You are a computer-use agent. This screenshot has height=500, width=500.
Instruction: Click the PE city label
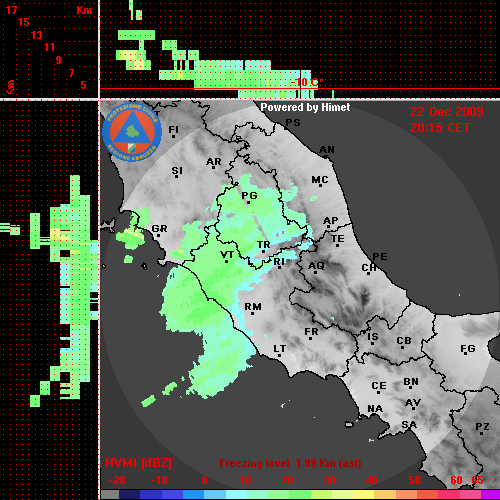pos(380,256)
